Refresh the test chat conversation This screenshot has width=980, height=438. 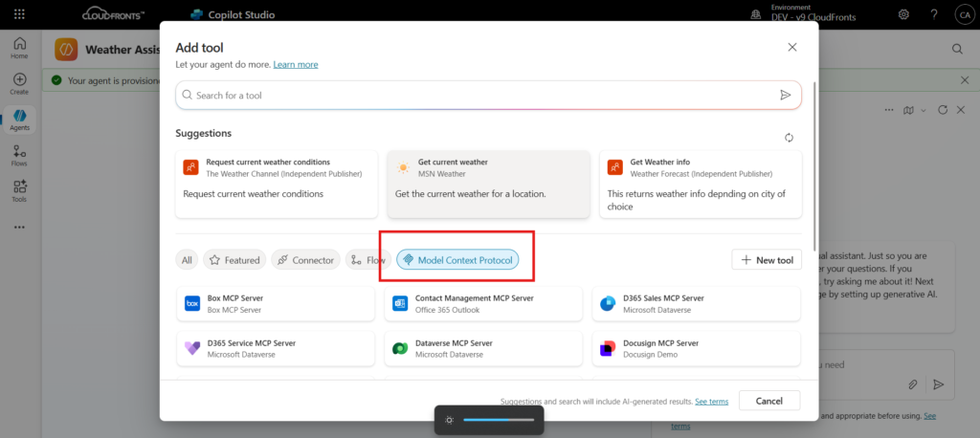[943, 110]
